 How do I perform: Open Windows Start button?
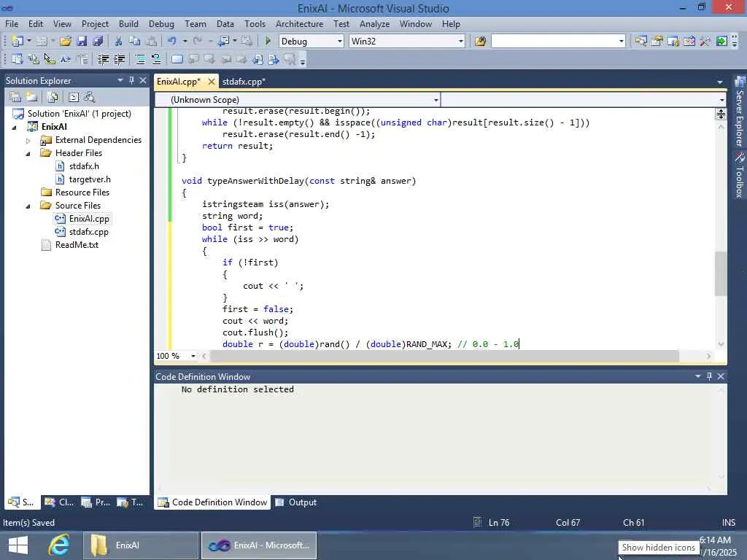point(18,545)
